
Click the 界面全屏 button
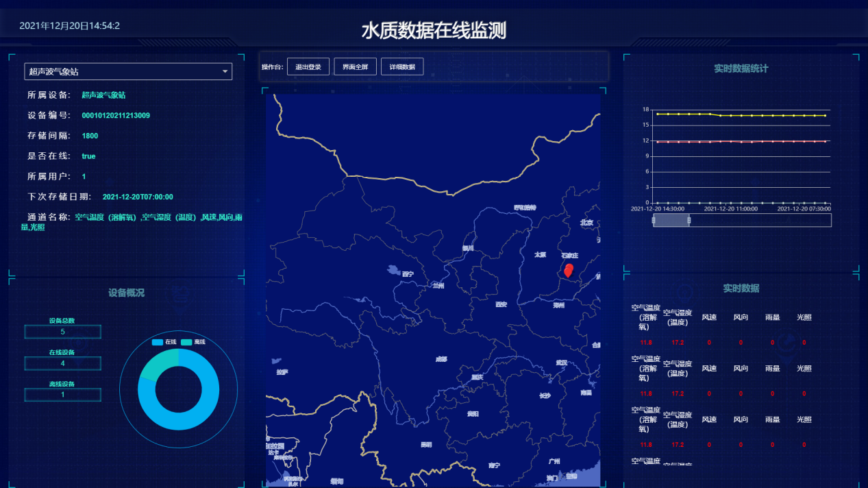pyautogui.click(x=355, y=66)
